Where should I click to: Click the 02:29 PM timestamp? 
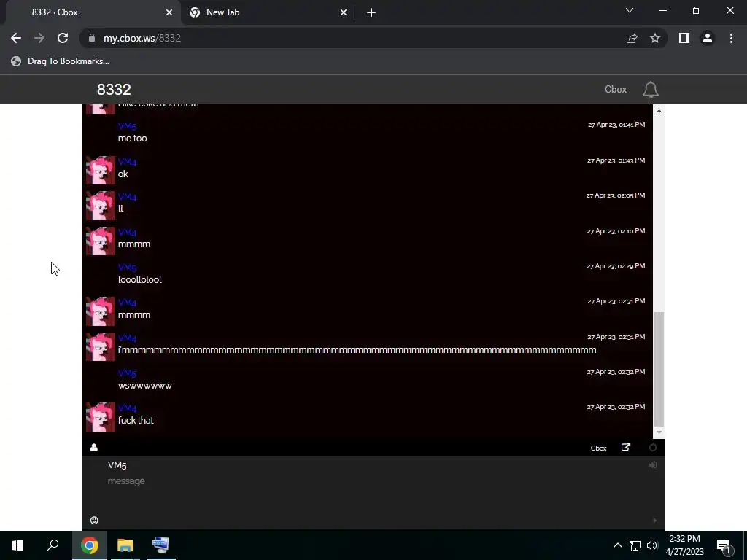pyautogui.click(x=616, y=266)
